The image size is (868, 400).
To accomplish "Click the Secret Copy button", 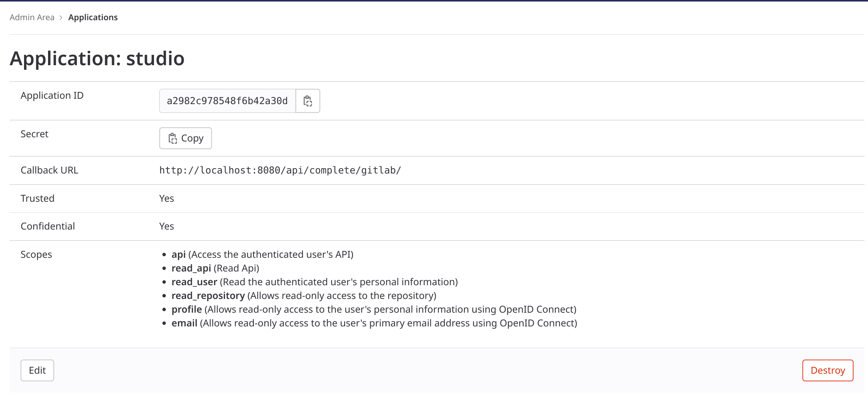I will [186, 138].
